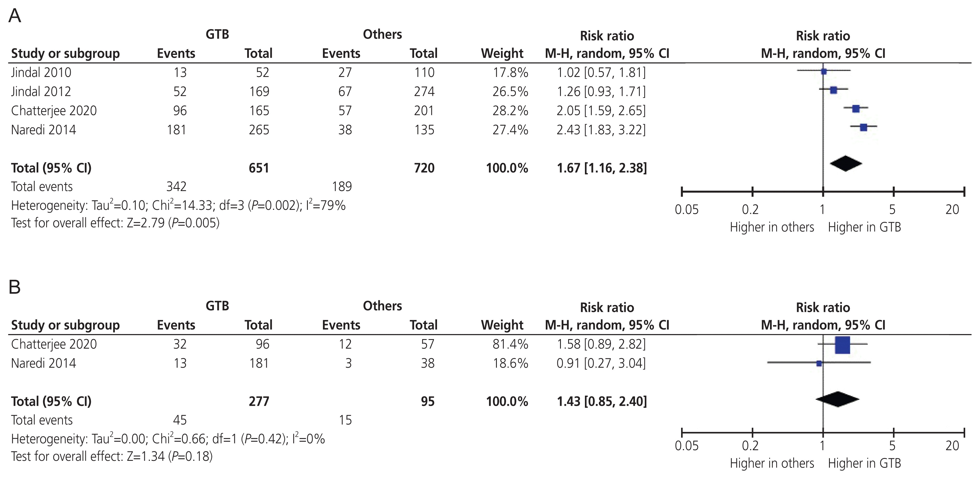Image resolution: width=980 pixels, height=479 pixels.
Task: Select the Jindal 2012 study name
Action: [x=41, y=91]
